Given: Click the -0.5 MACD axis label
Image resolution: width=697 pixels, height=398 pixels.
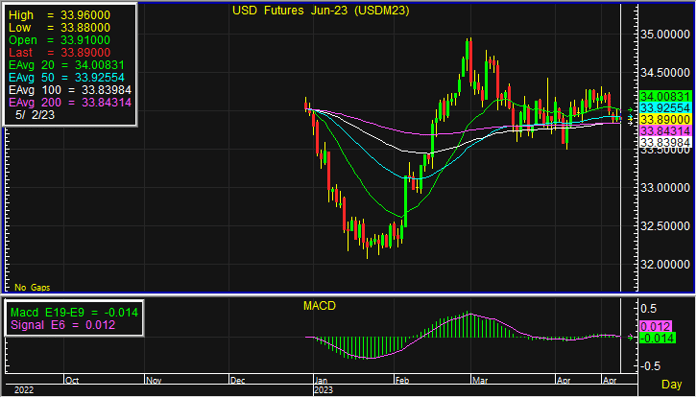Looking at the screenshot, I should (650, 366).
